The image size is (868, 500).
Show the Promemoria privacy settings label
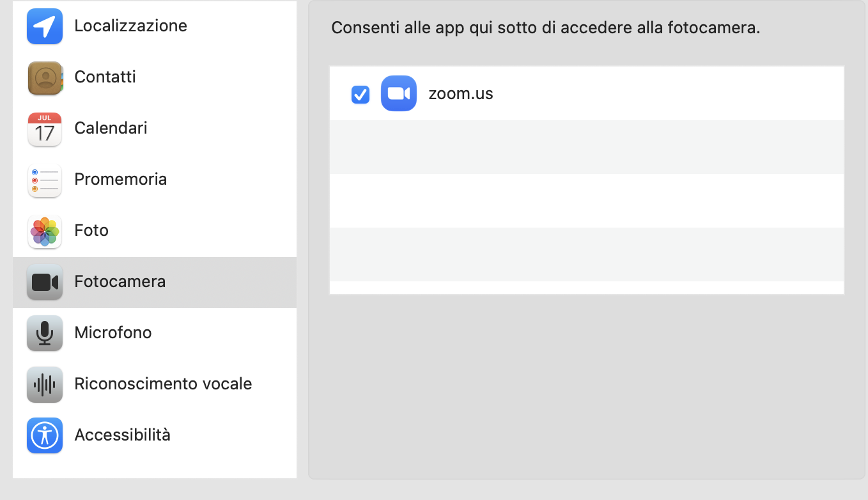[120, 180]
